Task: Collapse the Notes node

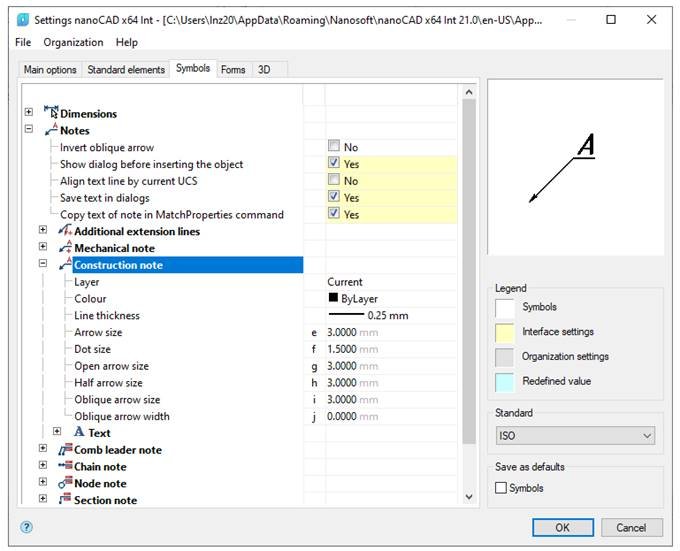Action: [x=29, y=129]
